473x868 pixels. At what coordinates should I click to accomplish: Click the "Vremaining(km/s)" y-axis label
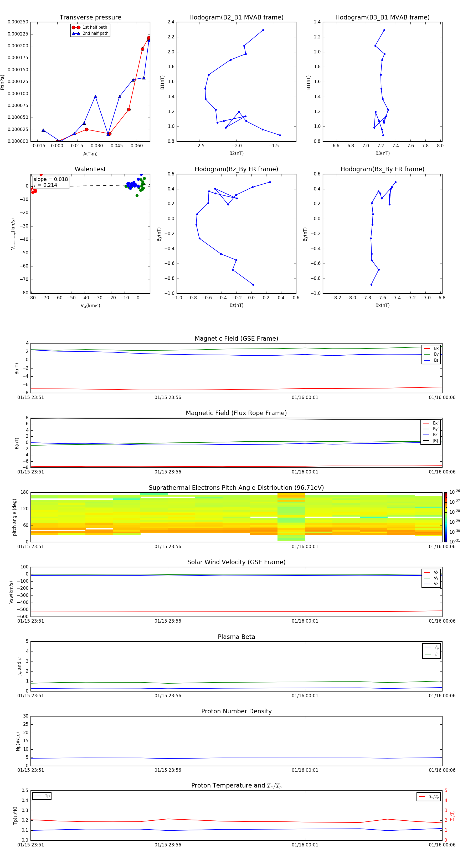click(x=13, y=234)
